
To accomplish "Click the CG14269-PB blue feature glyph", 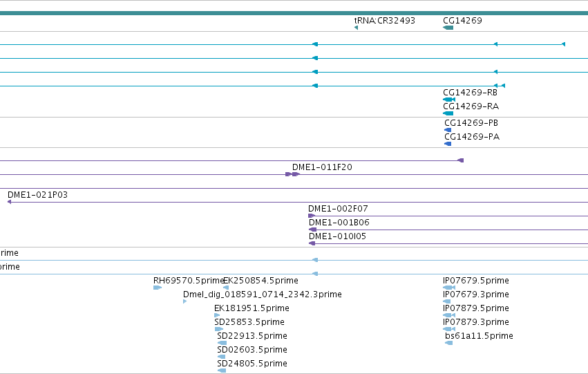I will pos(448,130).
